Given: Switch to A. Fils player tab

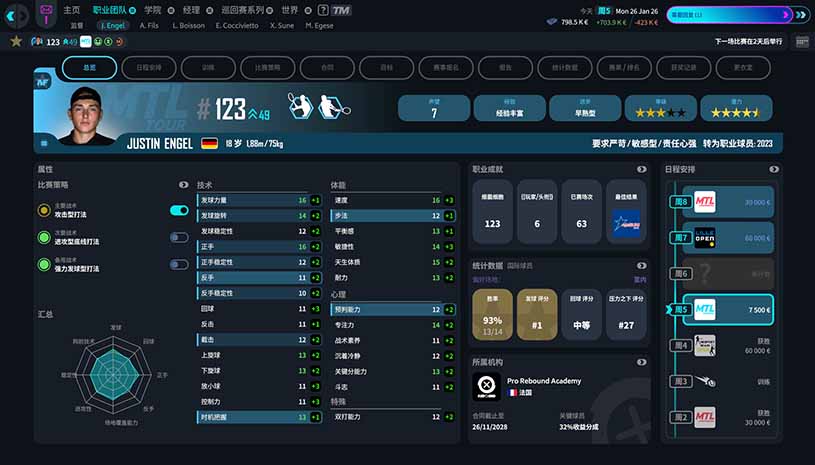Looking at the screenshot, I should point(149,25).
